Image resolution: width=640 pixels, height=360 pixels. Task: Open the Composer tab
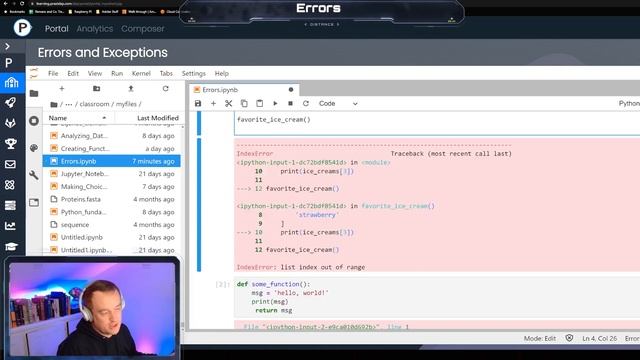143,29
